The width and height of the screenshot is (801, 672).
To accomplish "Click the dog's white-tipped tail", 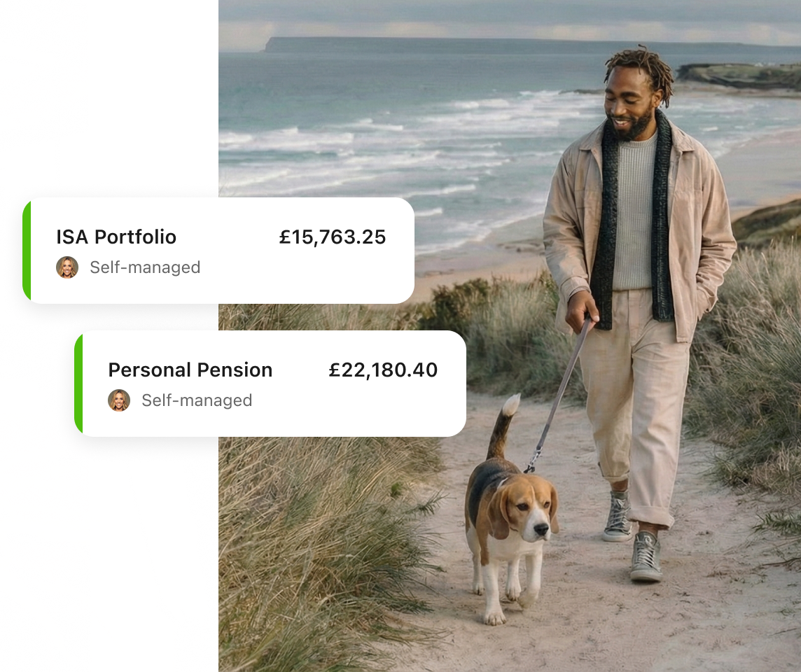I will (503, 423).
